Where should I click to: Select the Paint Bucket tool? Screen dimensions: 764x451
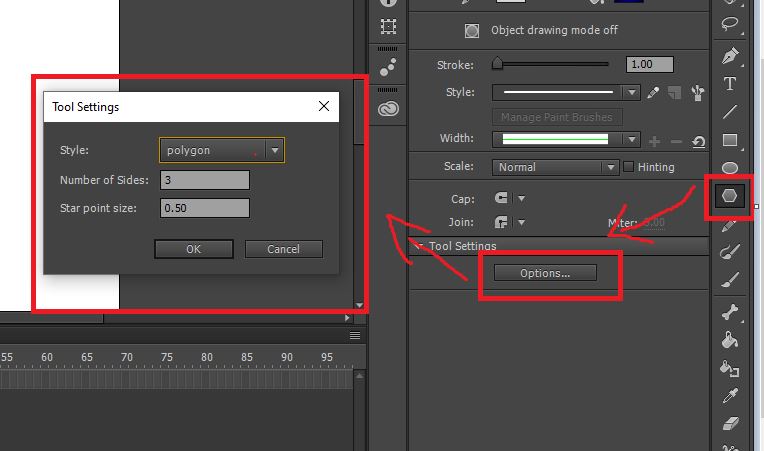click(729, 340)
